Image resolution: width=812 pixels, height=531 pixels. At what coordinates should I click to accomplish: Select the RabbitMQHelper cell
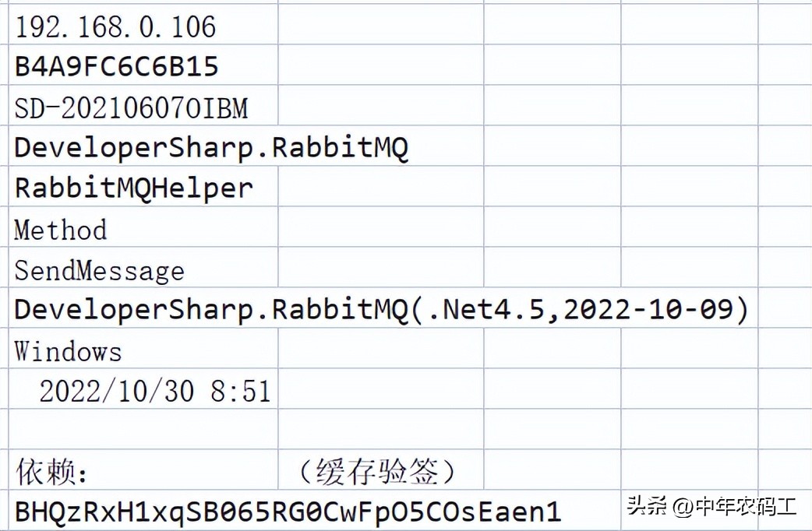click(x=134, y=188)
